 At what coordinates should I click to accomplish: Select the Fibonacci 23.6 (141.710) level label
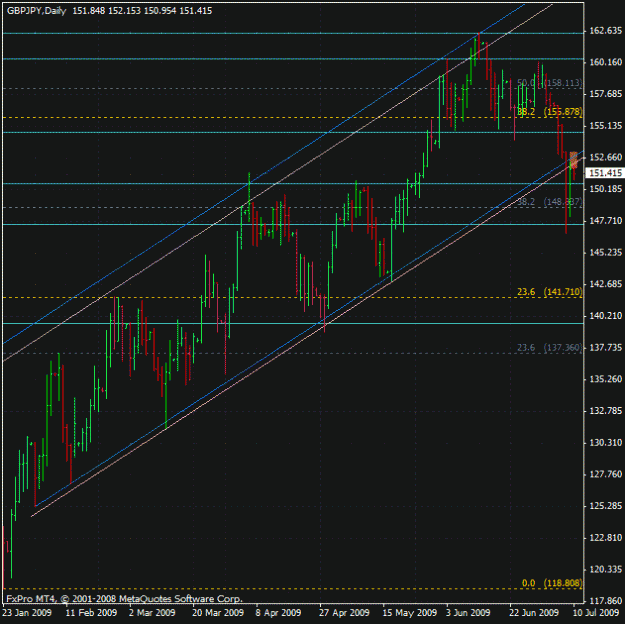(550, 292)
